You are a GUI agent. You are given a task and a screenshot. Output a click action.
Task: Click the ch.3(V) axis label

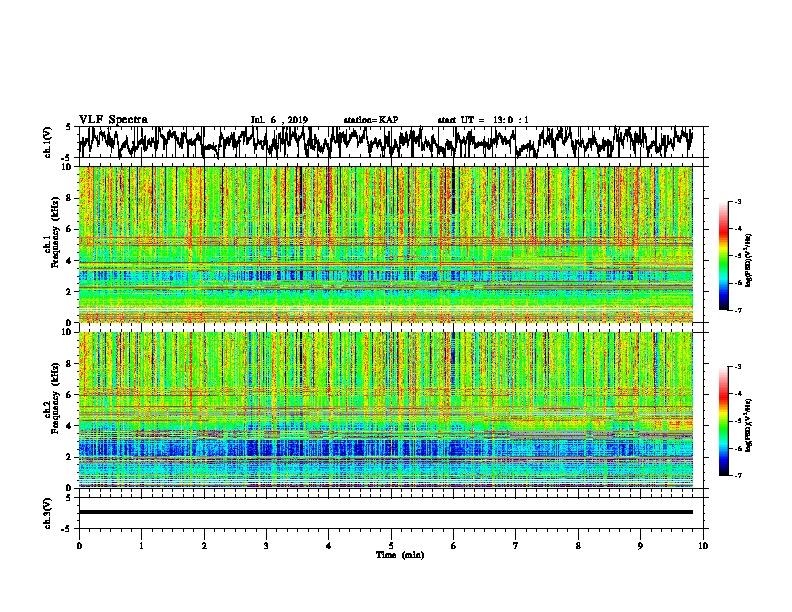point(48,514)
